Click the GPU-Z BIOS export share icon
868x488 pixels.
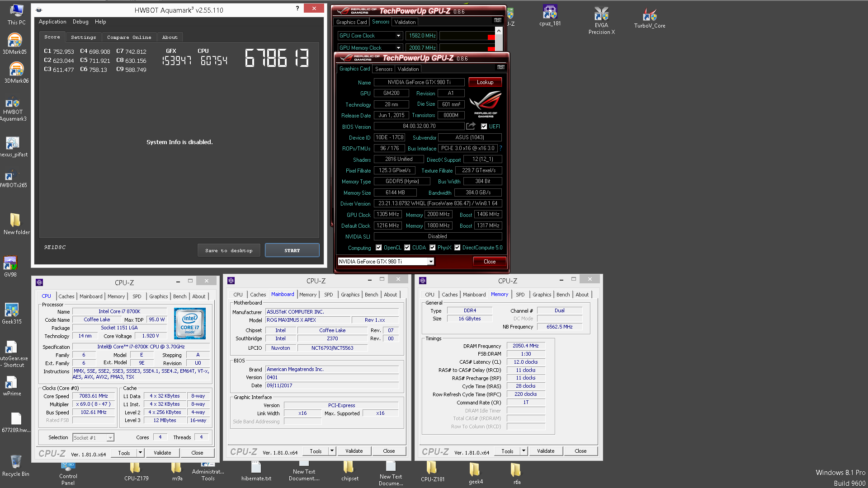pos(471,126)
